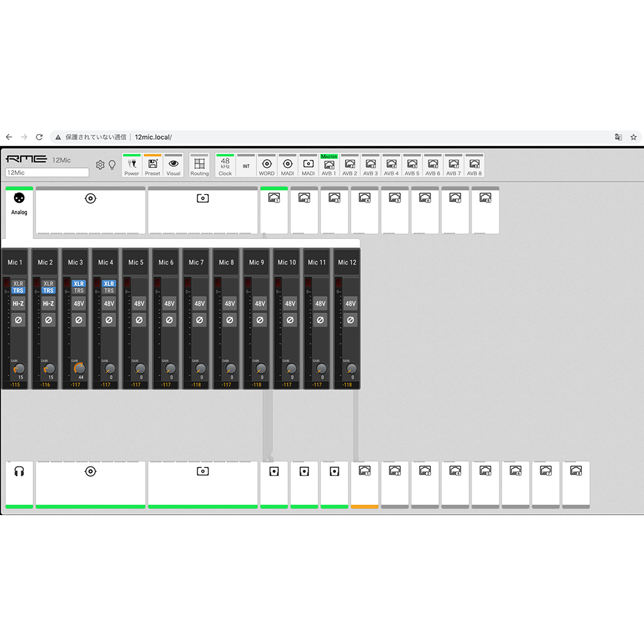Switch Mic 4 input to TRS
The image size is (644, 644).
tap(109, 291)
